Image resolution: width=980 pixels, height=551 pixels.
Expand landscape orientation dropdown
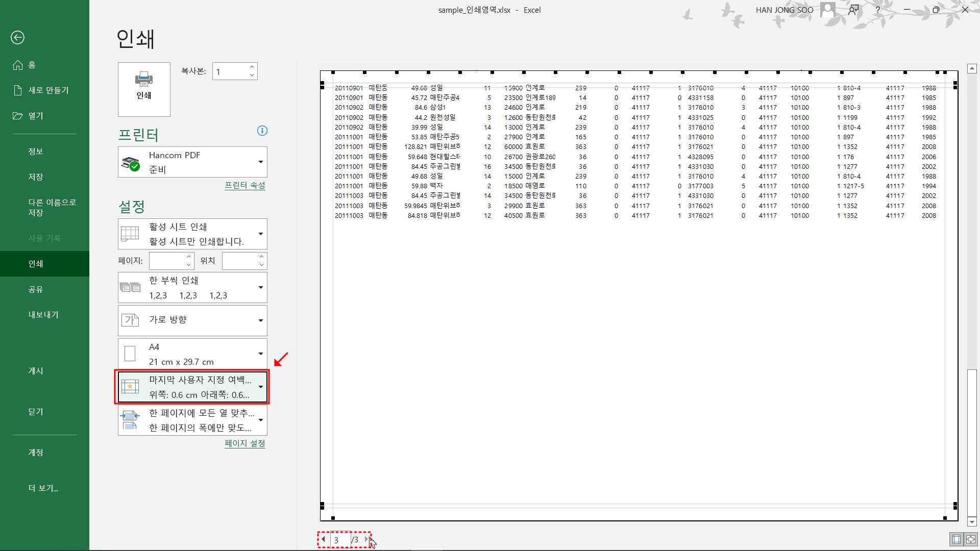[x=192, y=320]
